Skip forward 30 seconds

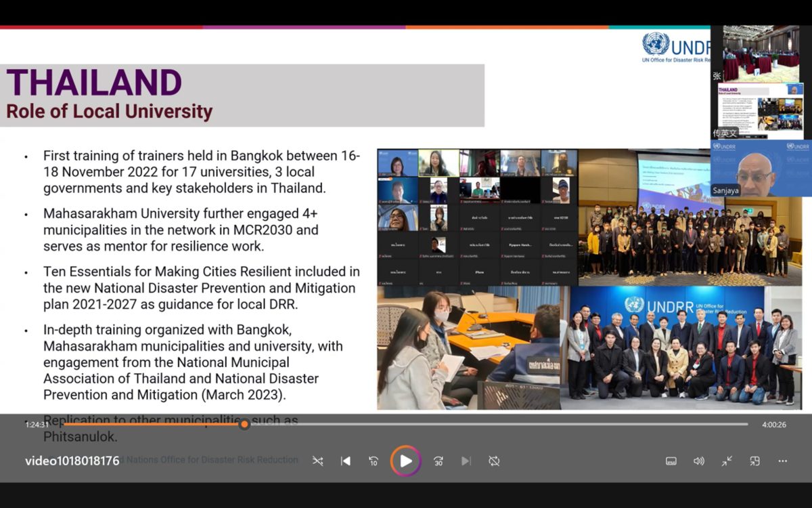(438, 461)
